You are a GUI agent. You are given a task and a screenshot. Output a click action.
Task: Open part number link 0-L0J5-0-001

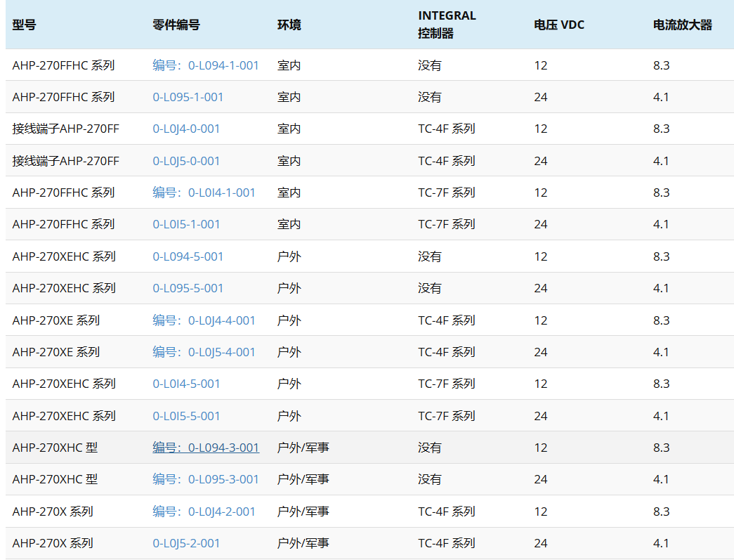[186, 161]
